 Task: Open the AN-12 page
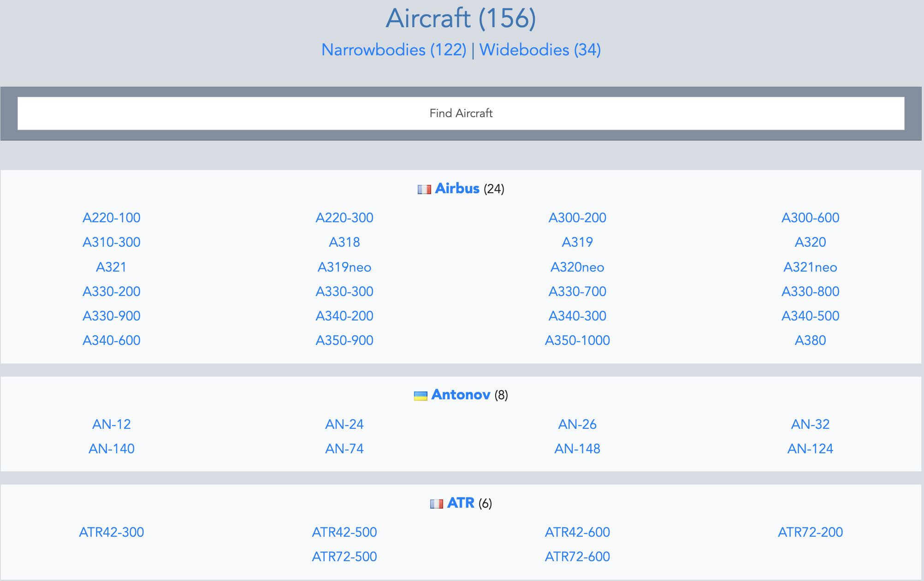tap(111, 424)
